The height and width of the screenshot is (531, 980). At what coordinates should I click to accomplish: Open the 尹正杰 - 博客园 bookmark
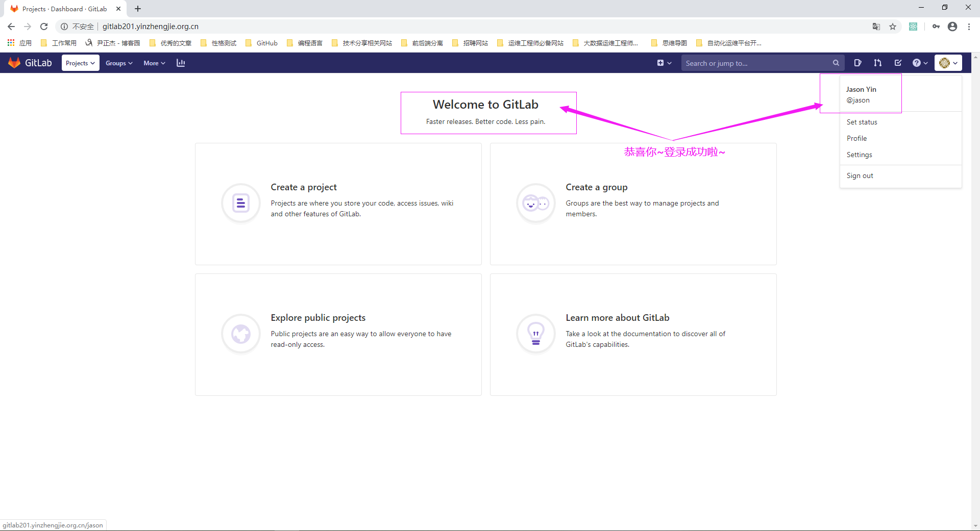coord(113,43)
